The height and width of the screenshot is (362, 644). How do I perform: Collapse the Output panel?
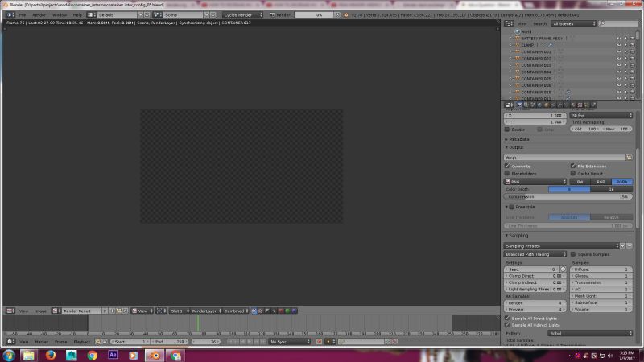tap(514, 147)
